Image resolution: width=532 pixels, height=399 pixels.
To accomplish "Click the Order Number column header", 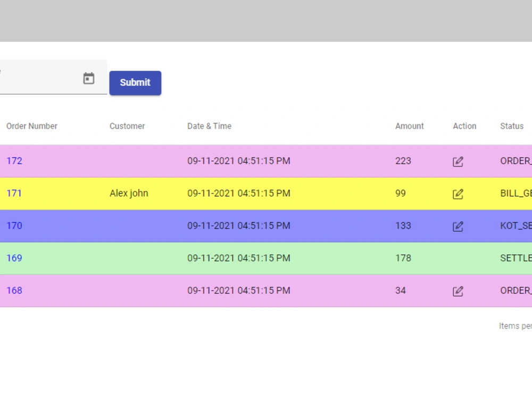I will click(x=32, y=126).
